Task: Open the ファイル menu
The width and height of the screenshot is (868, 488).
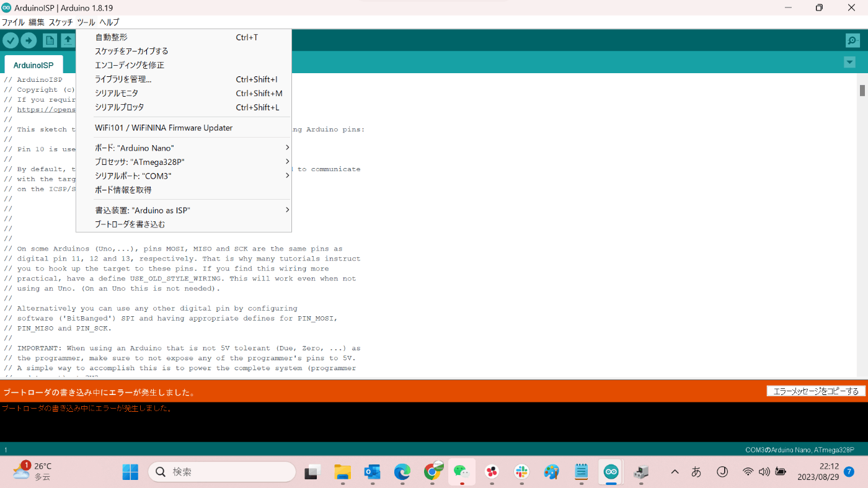Action: (x=13, y=22)
